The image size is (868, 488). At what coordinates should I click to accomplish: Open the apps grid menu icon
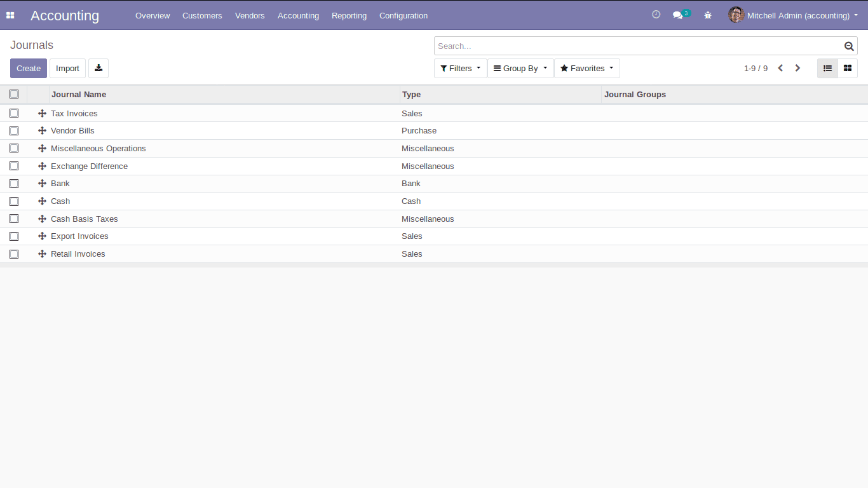10,15
